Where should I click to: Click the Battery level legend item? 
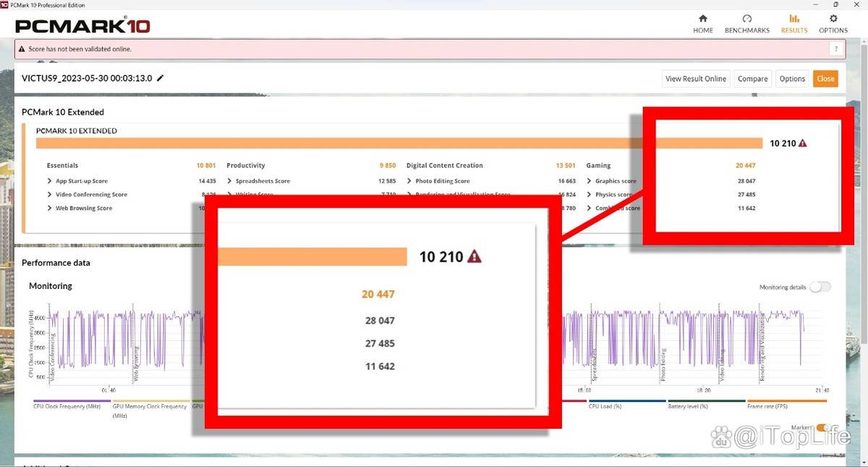coord(705,406)
